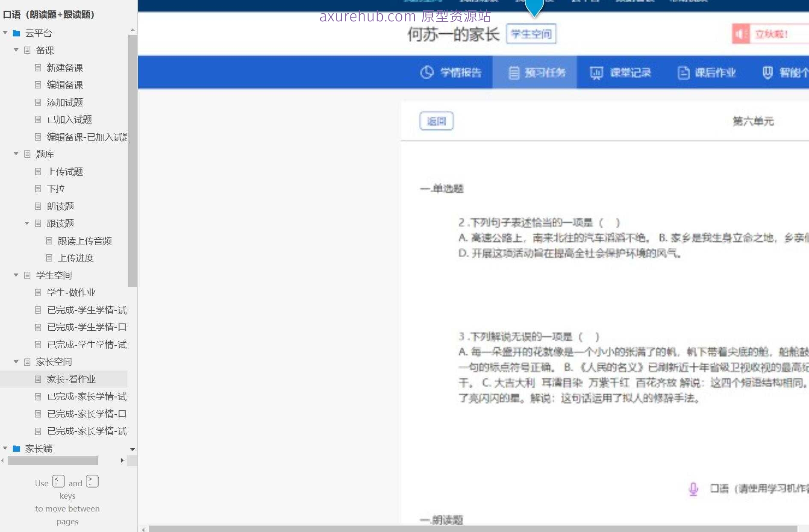
Task: Collapse the 云平台 tree node
Action: tap(5, 33)
